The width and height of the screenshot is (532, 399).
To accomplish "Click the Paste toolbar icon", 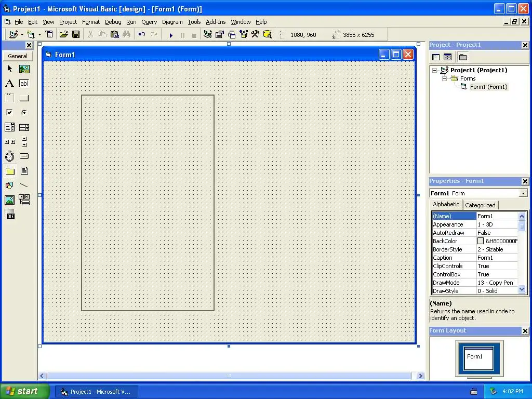I will click(115, 35).
